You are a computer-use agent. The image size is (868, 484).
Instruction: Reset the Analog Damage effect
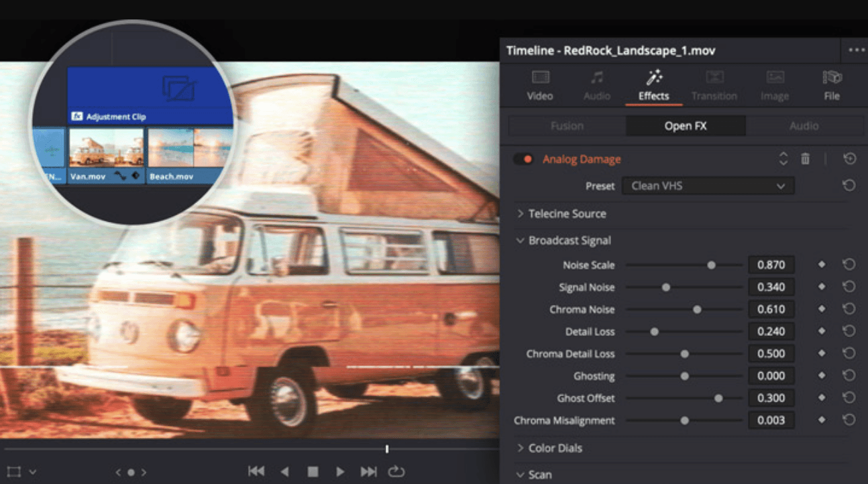click(x=849, y=159)
